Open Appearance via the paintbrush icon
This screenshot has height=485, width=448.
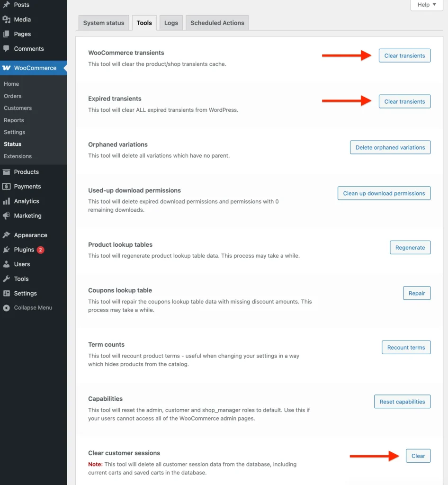pyautogui.click(x=7, y=234)
